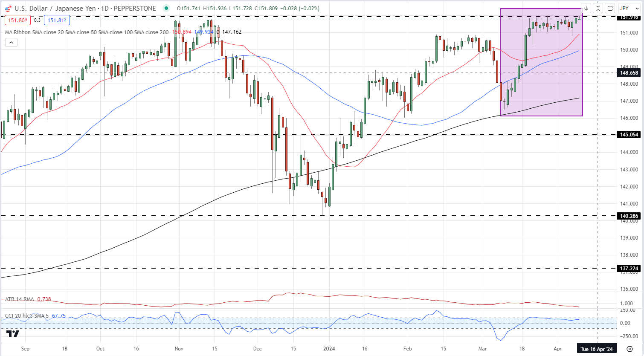Click the open value O151.741
Image resolution: width=644 pixels, height=356 pixels.
pos(189,9)
